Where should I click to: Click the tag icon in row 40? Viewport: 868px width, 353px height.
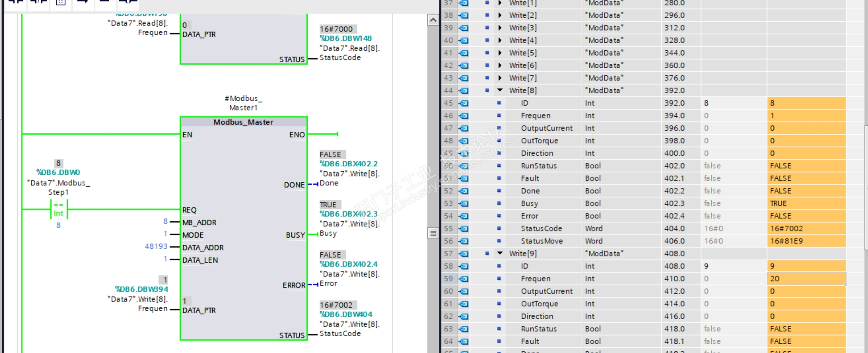pos(463,40)
